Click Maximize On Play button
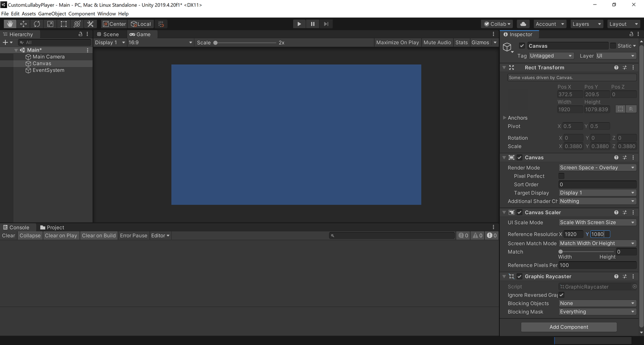The image size is (644, 345). pos(398,43)
